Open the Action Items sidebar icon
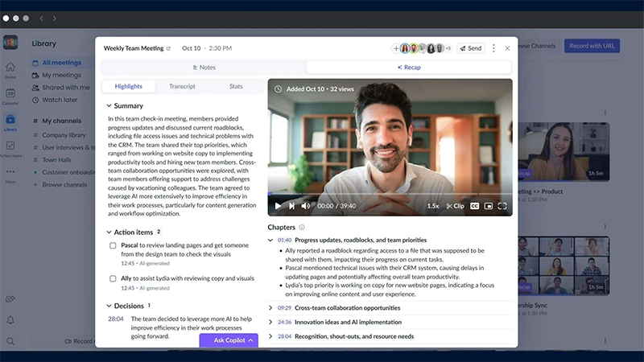 (x=10, y=149)
